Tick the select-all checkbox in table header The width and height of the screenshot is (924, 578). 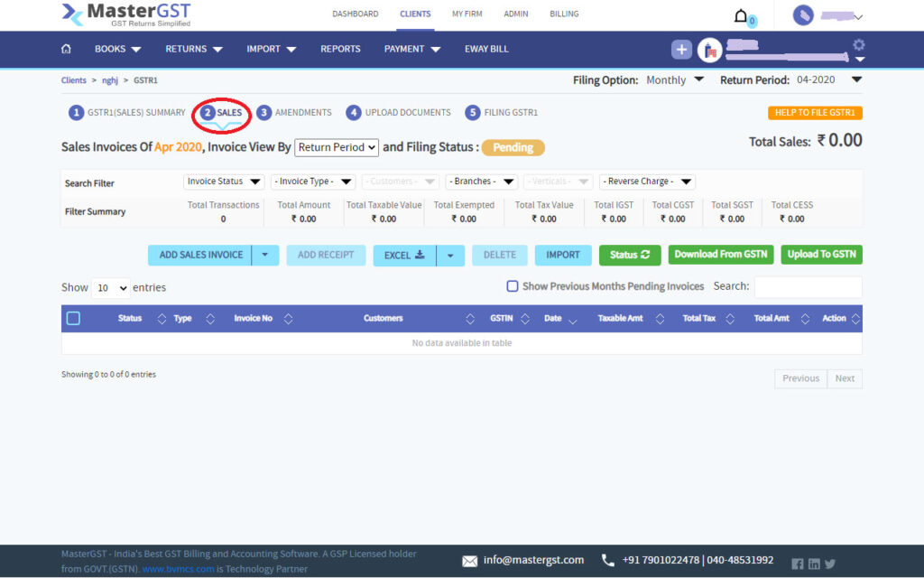tap(74, 318)
